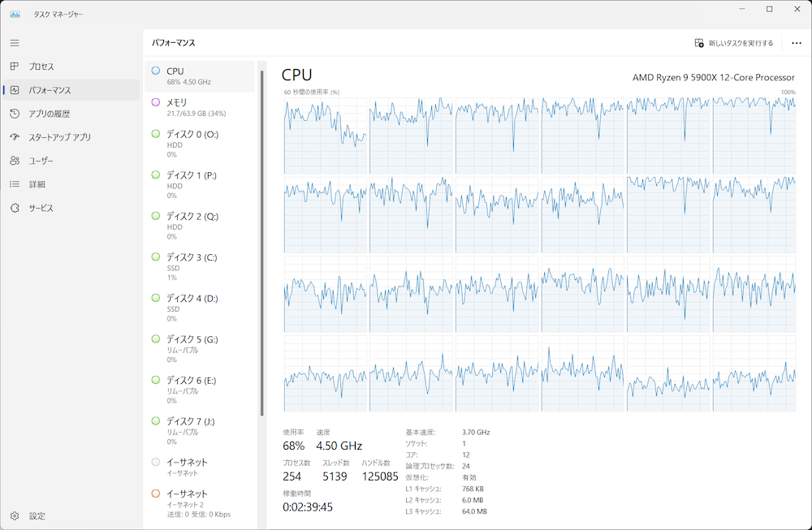Screen dimensions: 812x530
Task: Select the パフォーマンス sidebar icon
Action: pyautogui.click(x=15, y=90)
